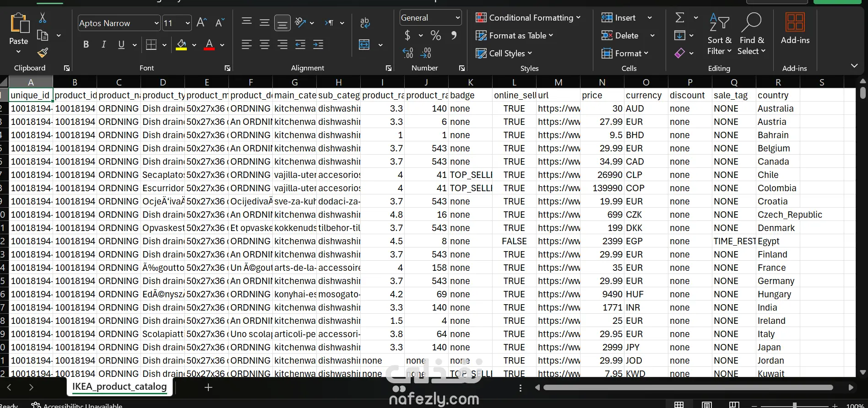Image resolution: width=868 pixels, height=408 pixels.
Task: Click Select All corner triangle
Action: coord(4,82)
